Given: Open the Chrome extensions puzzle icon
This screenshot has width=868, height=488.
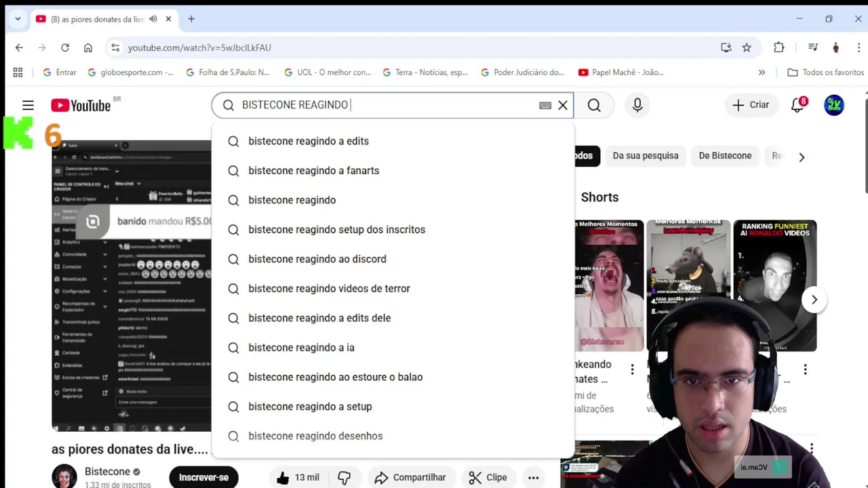Looking at the screenshot, I should click(779, 47).
